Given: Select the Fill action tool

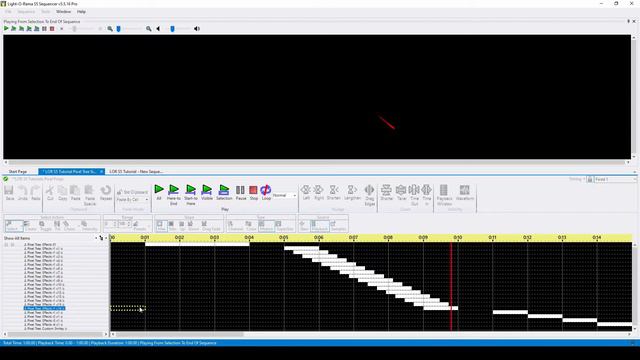Looking at the screenshot, I should point(57,225).
